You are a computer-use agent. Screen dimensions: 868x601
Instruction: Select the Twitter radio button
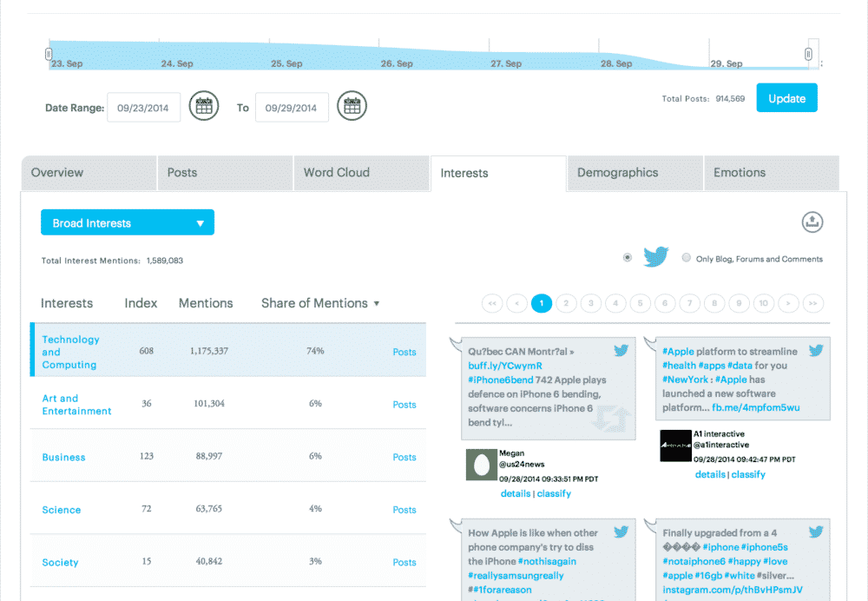point(628,258)
